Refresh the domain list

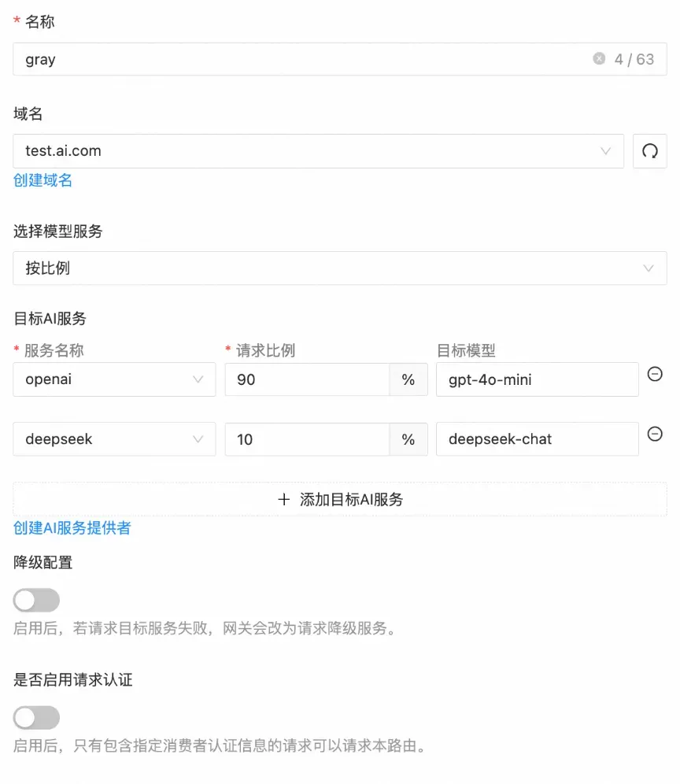pos(649,151)
